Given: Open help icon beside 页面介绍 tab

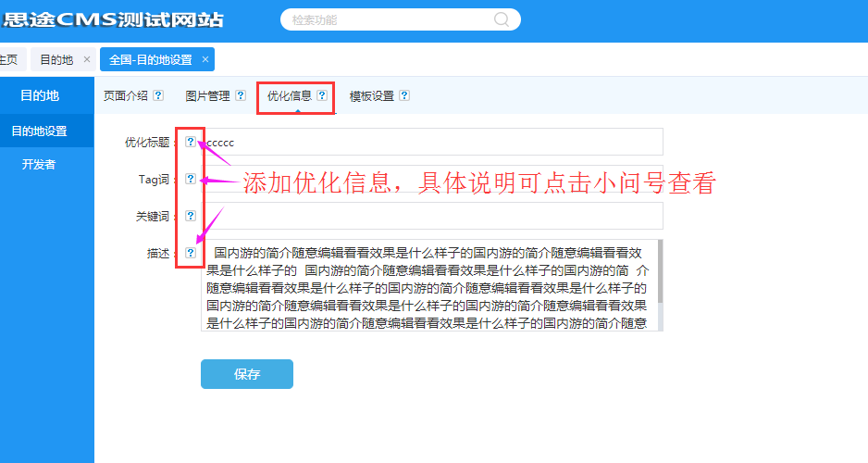Looking at the screenshot, I should pyautogui.click(x=158, y=95).
